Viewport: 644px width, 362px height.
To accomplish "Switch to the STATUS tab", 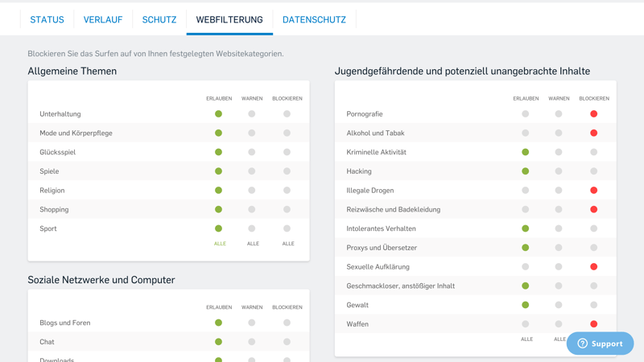I will [47, 19].
